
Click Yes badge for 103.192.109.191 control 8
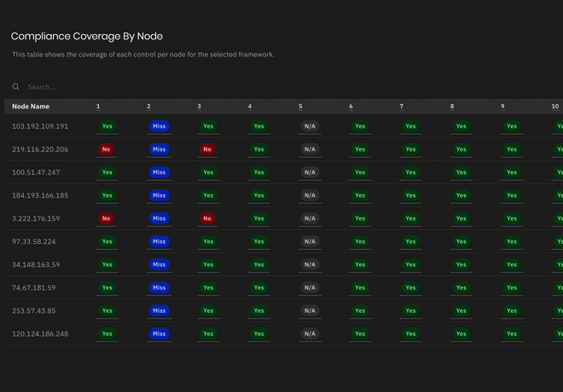click(461, 126)
